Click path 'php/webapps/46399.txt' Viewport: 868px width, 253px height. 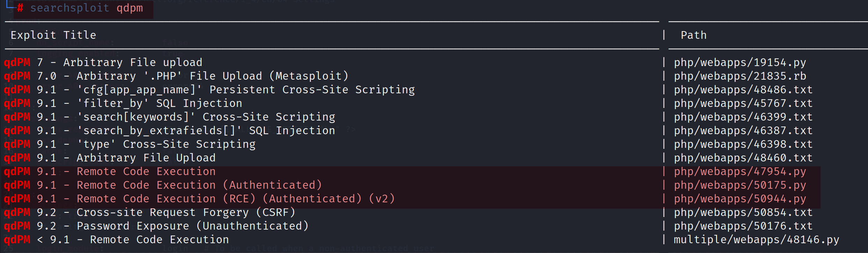click(x=743, y=117)
